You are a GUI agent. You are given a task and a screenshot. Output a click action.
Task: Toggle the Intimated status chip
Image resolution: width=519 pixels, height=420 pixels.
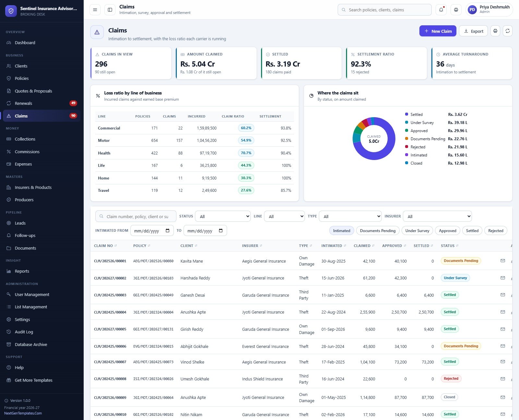(x=342, y=231)
